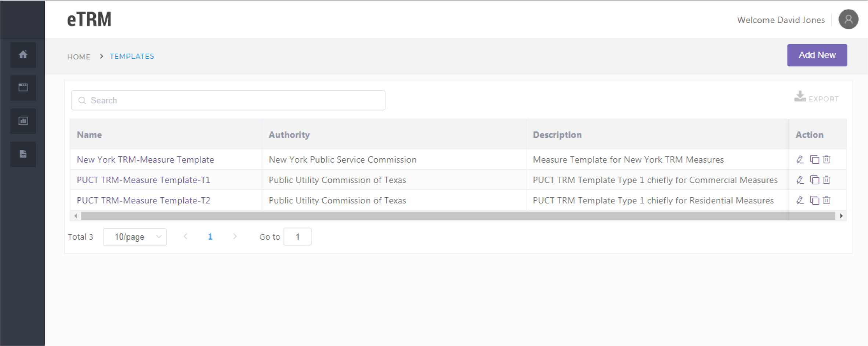Open the 10/page dropdown
This screenshot has height=346, width=868.
[x=135, y=237]
